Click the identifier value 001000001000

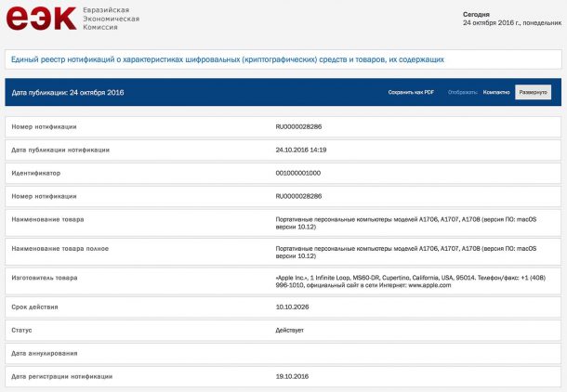299,173
